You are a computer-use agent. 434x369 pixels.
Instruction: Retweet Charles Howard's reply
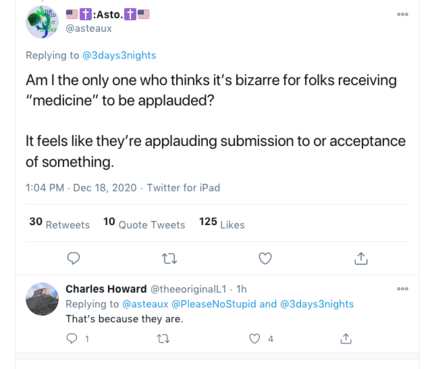click(163, 339)
